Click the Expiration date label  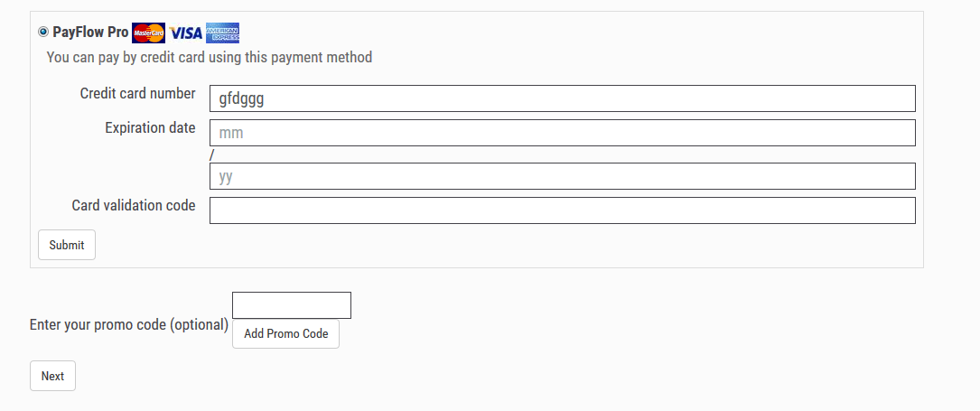click(150, 128)
